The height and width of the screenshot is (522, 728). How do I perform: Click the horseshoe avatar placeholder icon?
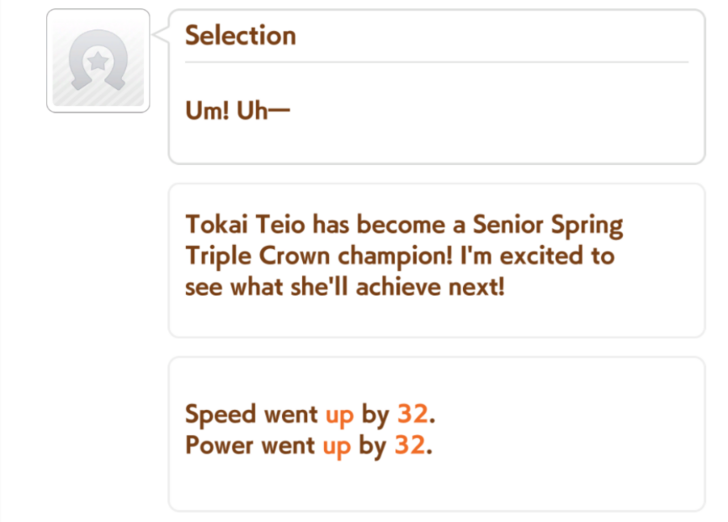(x=98, y=61)
